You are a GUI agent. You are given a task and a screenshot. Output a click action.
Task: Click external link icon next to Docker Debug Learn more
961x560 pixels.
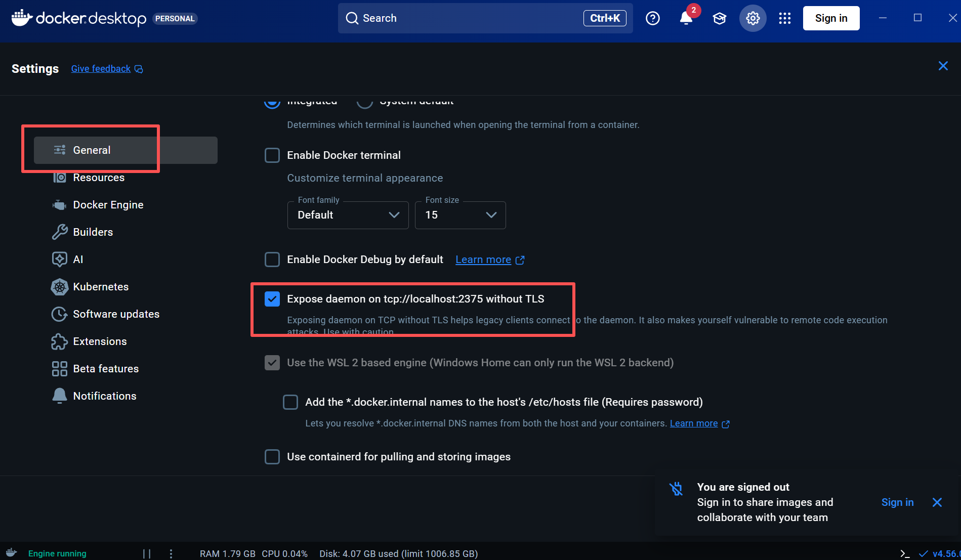click(x=520, y=260)
